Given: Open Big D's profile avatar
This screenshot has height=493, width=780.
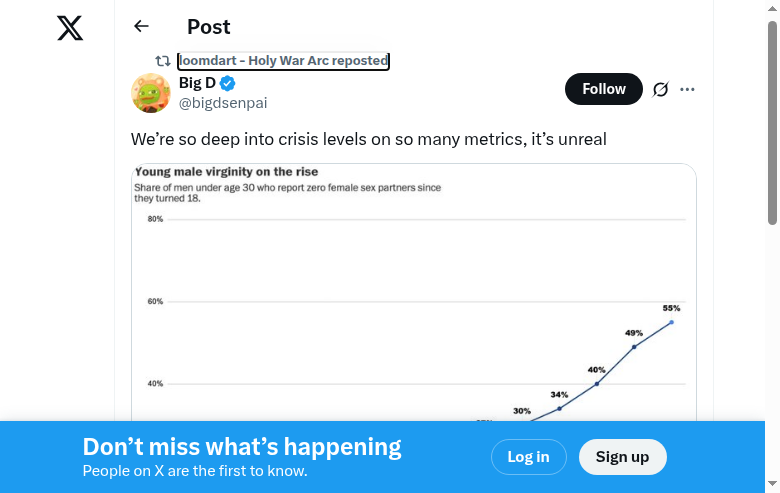Looking at the screenshot, I should (151, 93).
